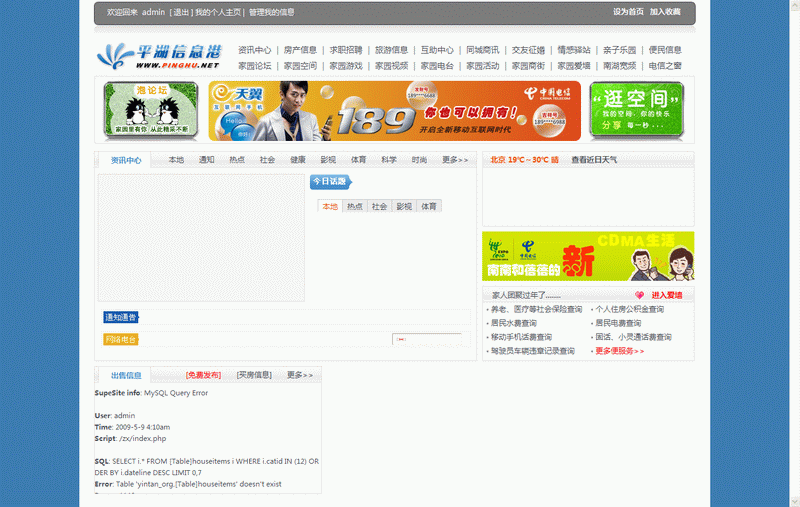This screenshot has height=507, width=800.
Task: Open 互助中心 navigation item
Action: click(x=437, y=50)
